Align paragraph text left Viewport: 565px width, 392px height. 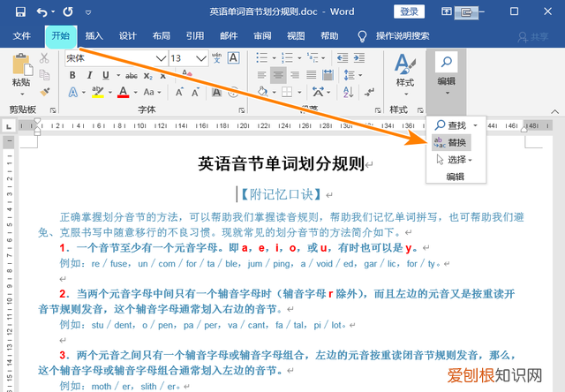261,75
